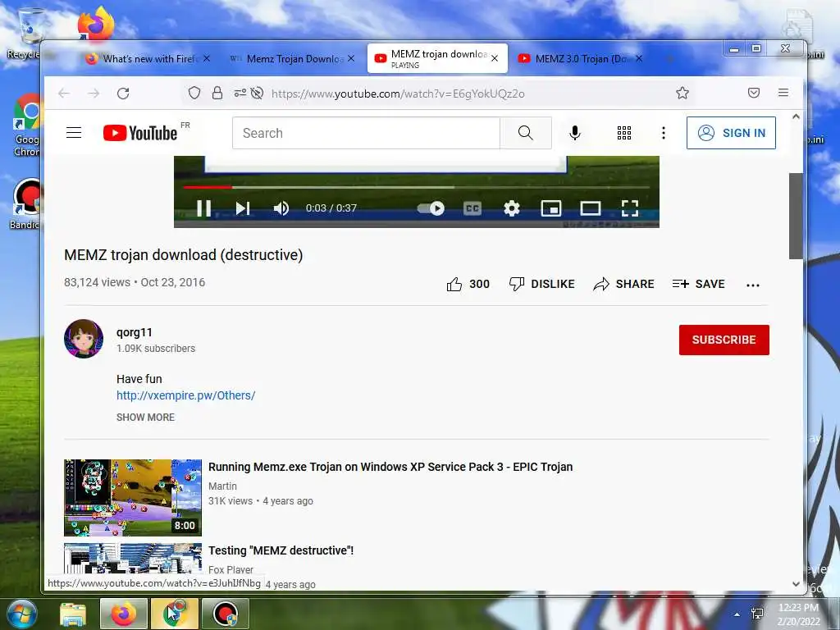840x630 pixels.
Task: Subscribe to the qorg11 channel
Action: coord(724,340)
